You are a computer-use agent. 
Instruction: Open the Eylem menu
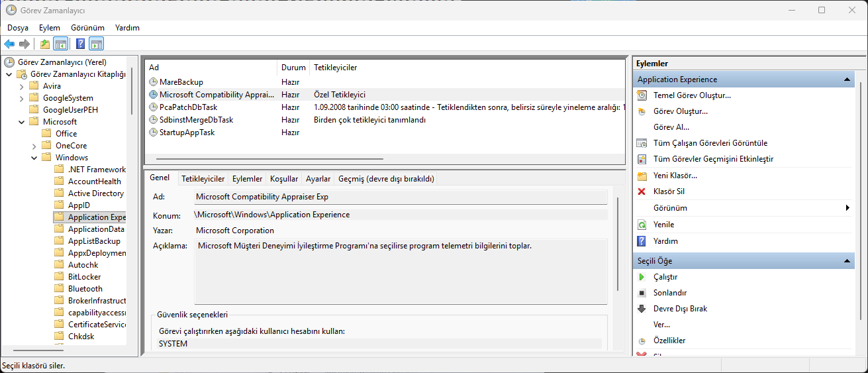click(50, 28)
